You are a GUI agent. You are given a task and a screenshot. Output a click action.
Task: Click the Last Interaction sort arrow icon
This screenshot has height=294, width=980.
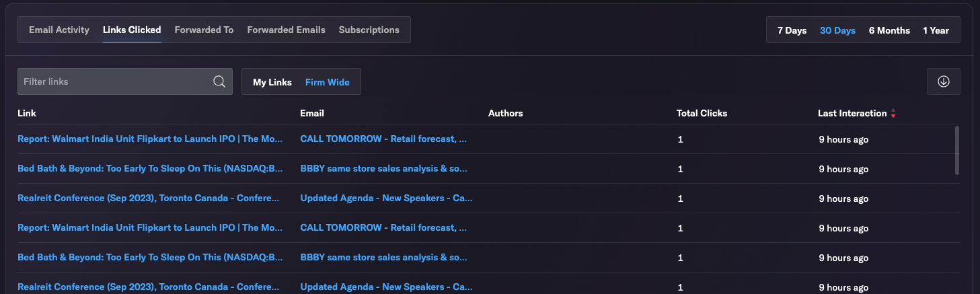pos(893,113)
